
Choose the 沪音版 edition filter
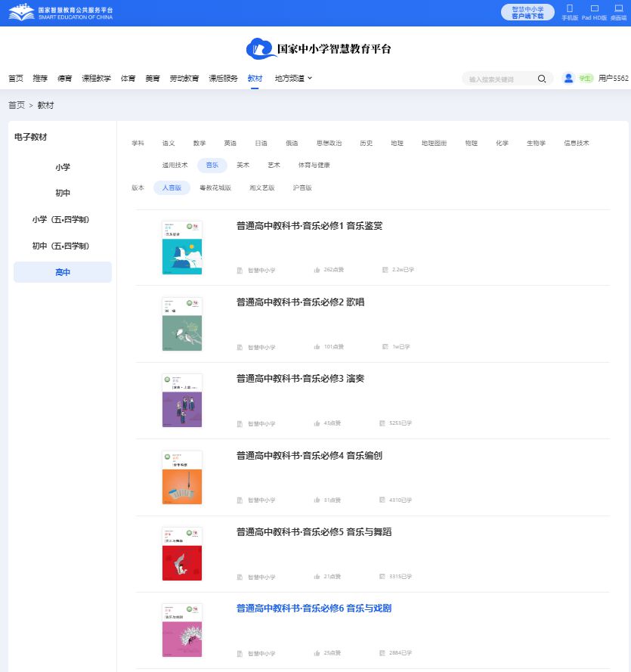[302, 187]
